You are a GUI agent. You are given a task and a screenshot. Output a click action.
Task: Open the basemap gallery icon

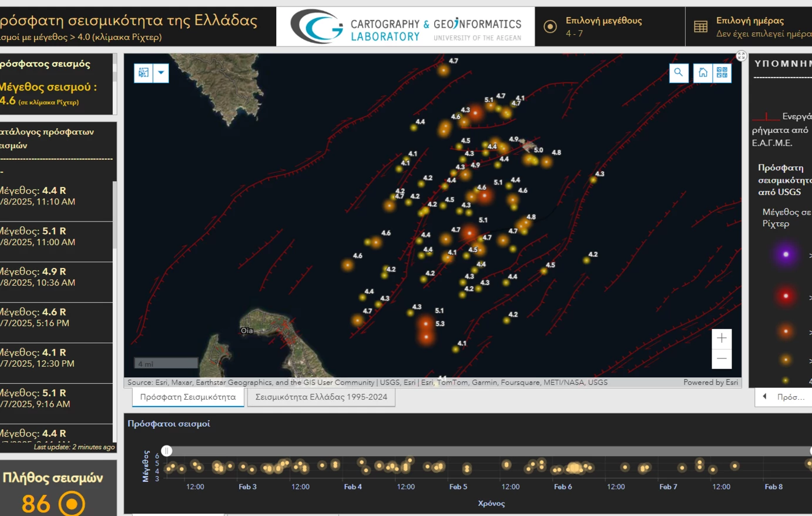(x=722, y=72)
